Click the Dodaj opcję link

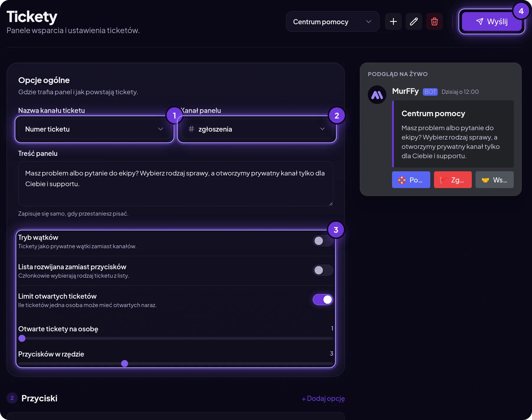pos(323,398)
